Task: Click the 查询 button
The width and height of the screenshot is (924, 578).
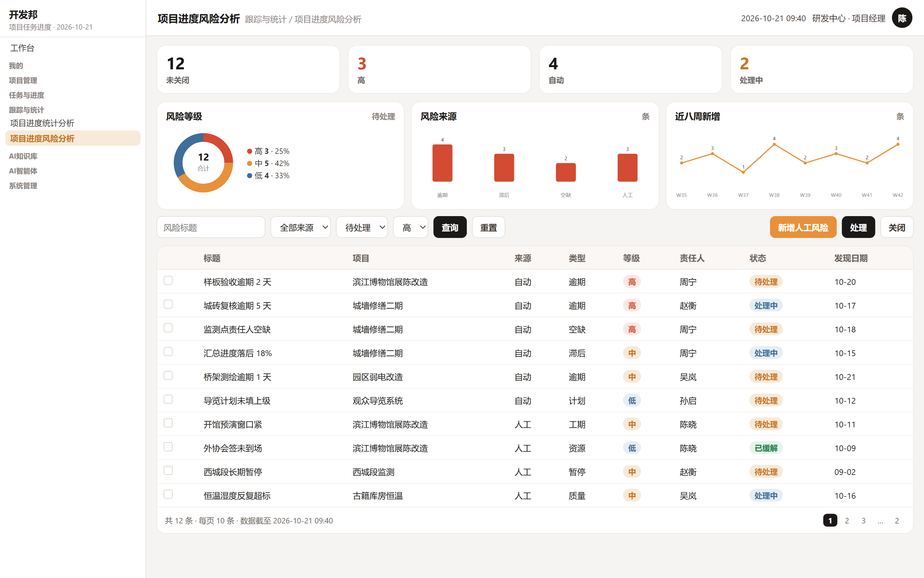Action: point(450,227)
